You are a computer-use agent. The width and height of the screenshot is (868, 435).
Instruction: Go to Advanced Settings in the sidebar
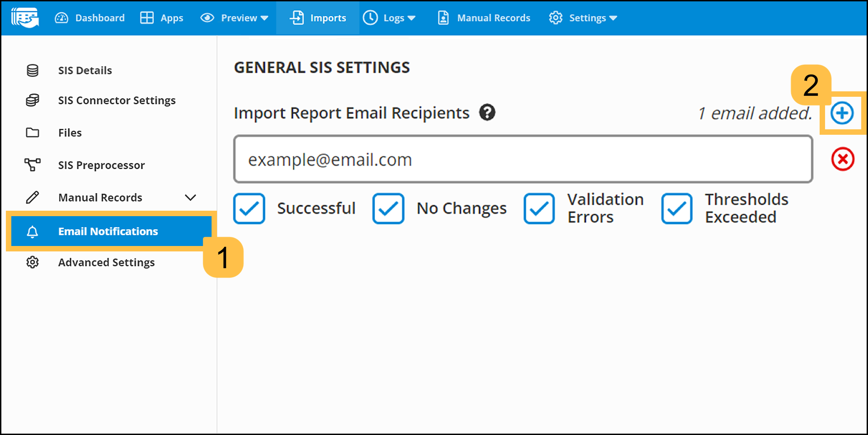pyautogui.click(x=106, y=262)
